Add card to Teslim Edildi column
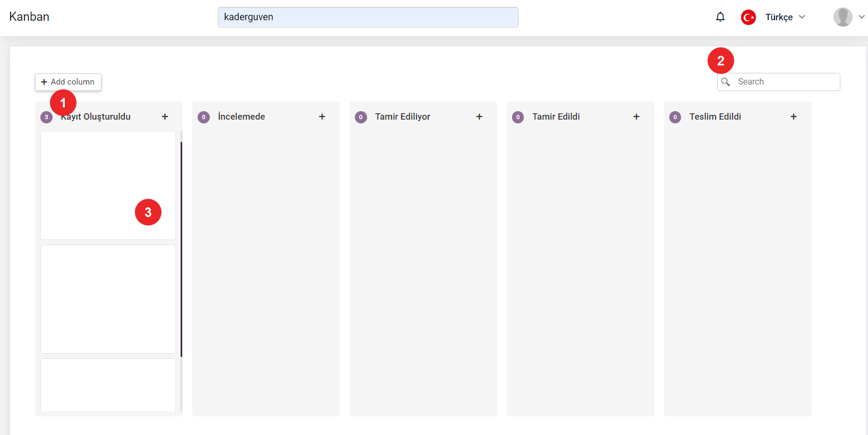 [794, 116]
